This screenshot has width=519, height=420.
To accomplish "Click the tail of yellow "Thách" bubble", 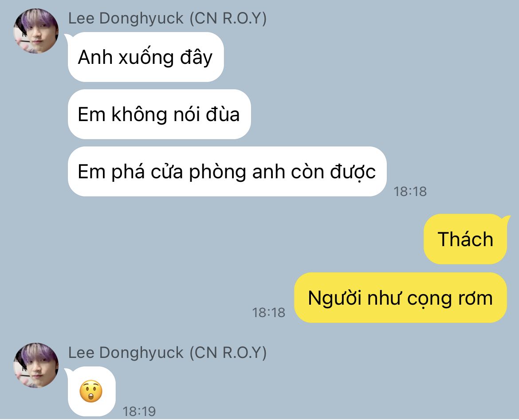I will [506, 219].
